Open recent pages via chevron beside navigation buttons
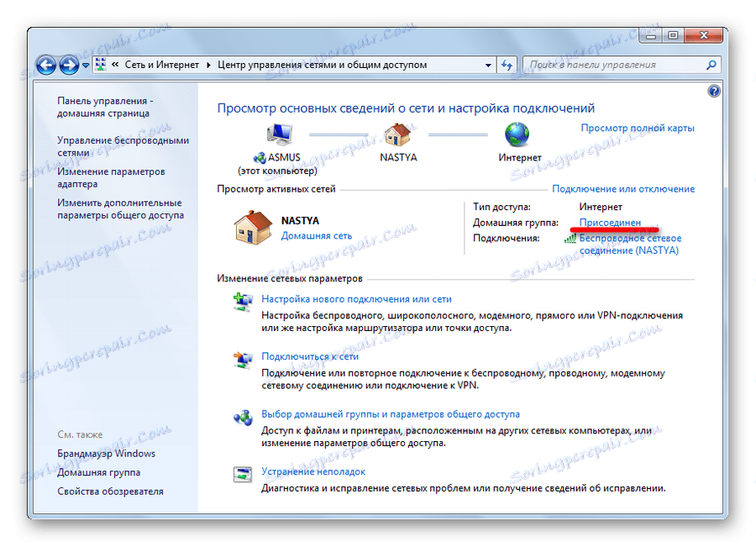 tap(84, 63)
